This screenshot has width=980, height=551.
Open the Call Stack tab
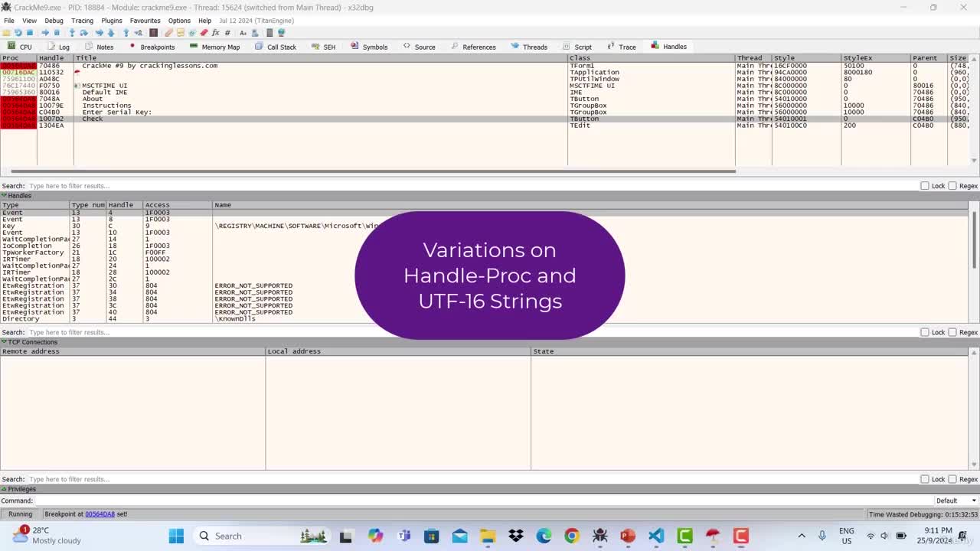point(276,47)
